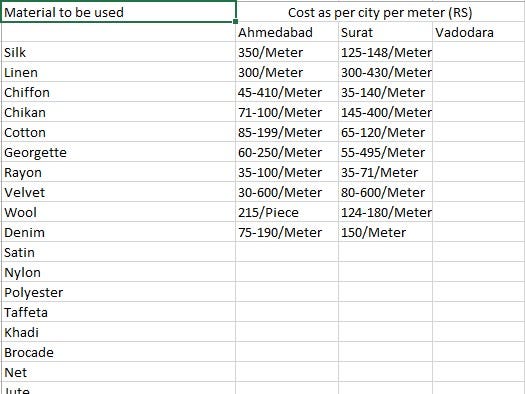
Task: Click the Velvet material cell
Action: click(119, 192)
